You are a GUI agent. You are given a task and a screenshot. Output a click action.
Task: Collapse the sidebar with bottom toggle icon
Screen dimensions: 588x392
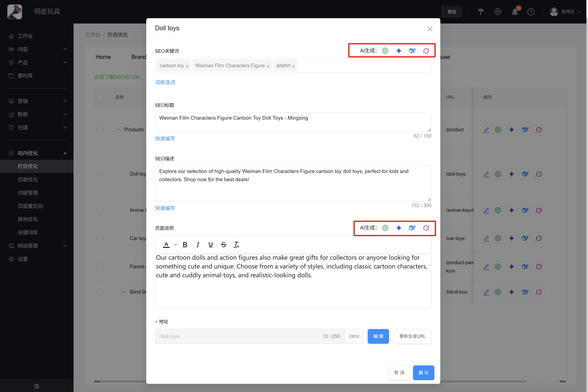pos(37,386)
